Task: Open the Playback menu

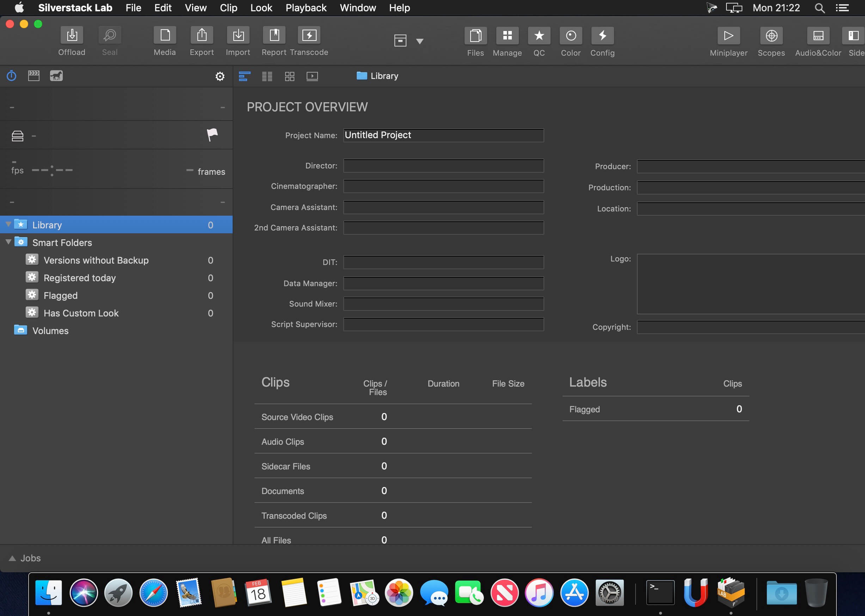Action: click(306, 8)
